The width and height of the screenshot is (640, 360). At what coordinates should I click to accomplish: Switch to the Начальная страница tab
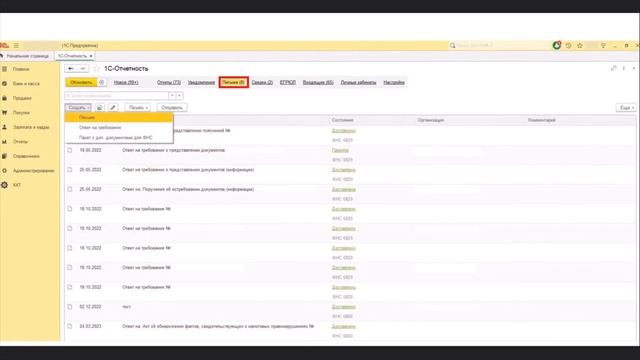(27, 56)
